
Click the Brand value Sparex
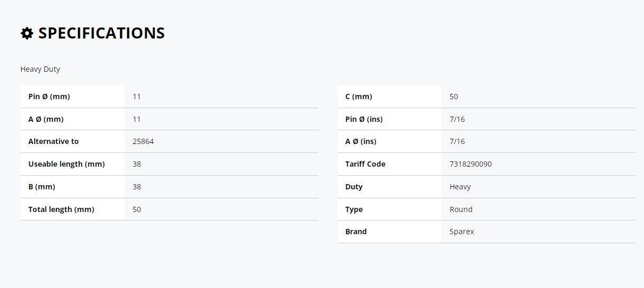(462, 232)
